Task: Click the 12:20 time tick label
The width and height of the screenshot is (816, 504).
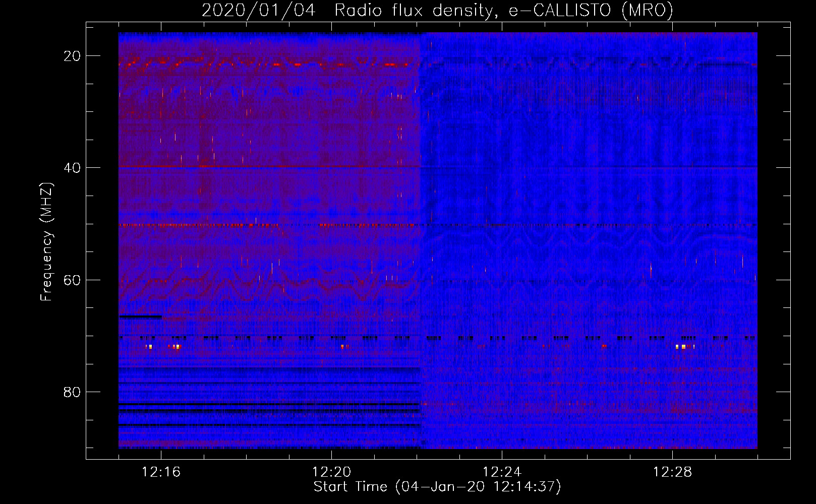Action: (x=331, y=472)
